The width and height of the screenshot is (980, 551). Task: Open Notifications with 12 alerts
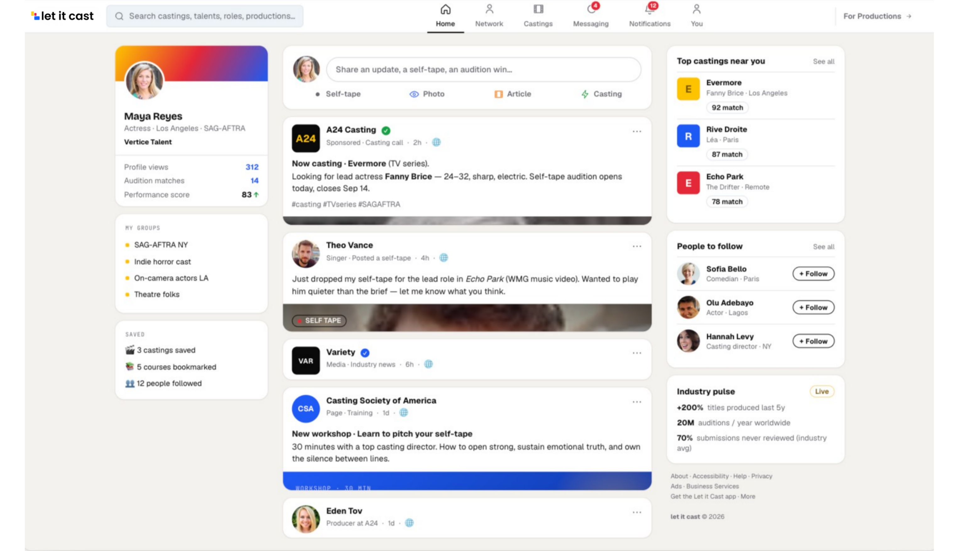pyautogui.click(x=649, y=16)
